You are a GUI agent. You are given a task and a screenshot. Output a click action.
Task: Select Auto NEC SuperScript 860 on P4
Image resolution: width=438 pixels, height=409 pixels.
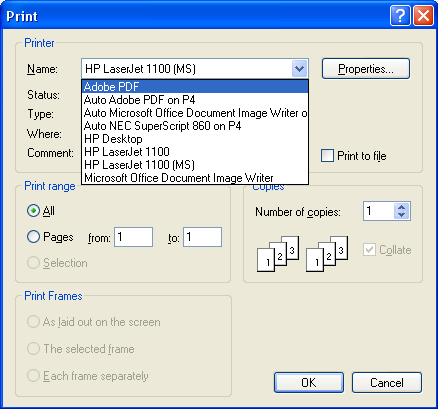click(x=195, y=126)
